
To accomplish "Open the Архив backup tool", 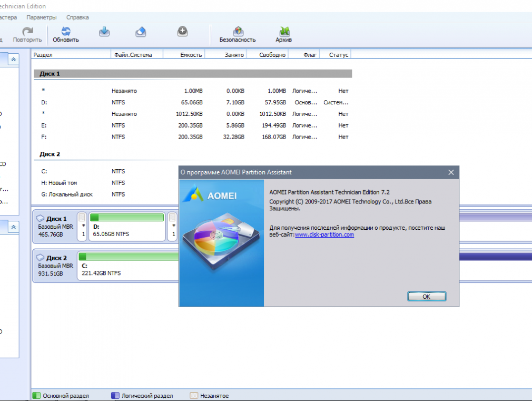I will coord(284,32).
